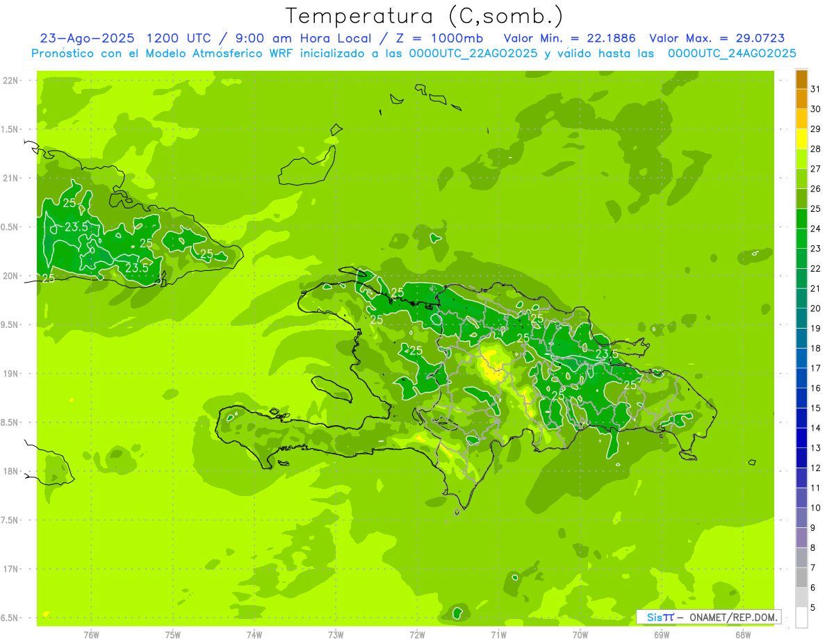Click the '21N' latitude axis label
The height and width of the screenshot is (644, 834).
(x=10, y=178)
